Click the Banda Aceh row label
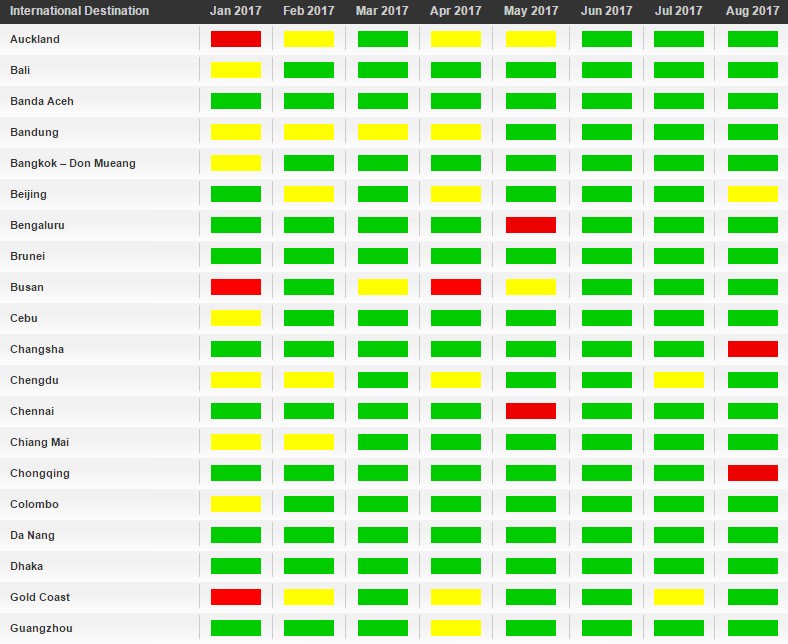This screenshot has height=644, width=788. 42,101
